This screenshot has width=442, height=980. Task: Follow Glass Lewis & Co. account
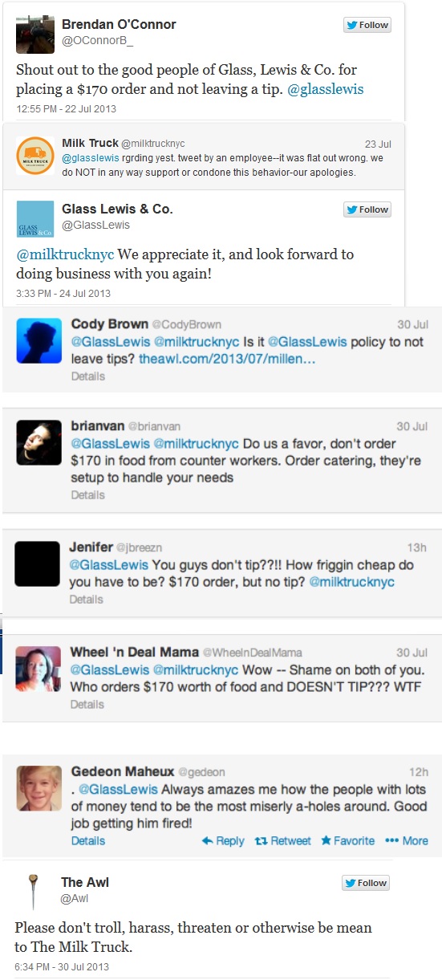[367, 209]
